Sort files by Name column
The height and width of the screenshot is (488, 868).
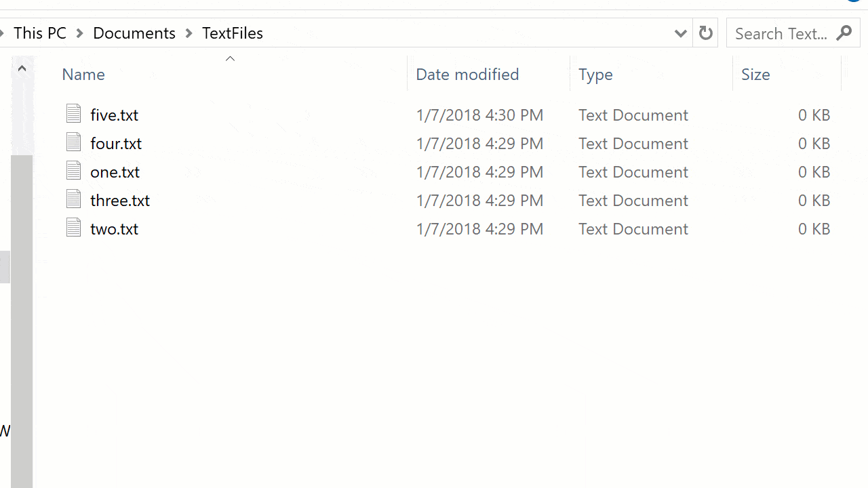(x=83, y=75)
